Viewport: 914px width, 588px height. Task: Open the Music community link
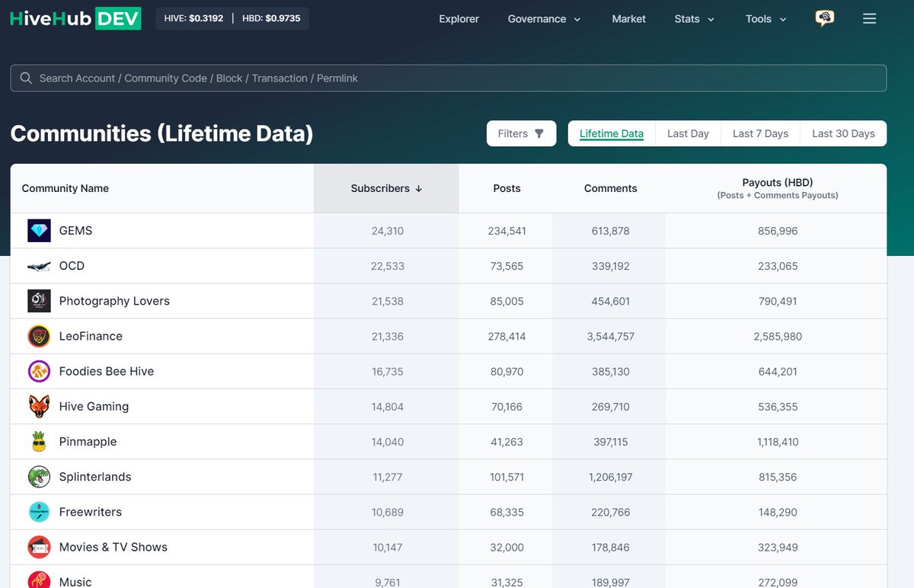tap(75, 581)
